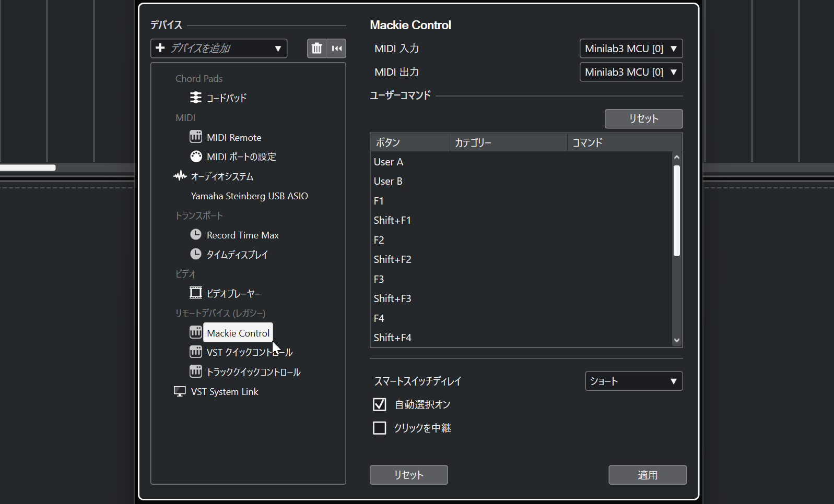Image resolution: width=834 pixels, height=504 pixels.
Task: Click the タイムディスプレイ clock icon
Action: point(196,254)
